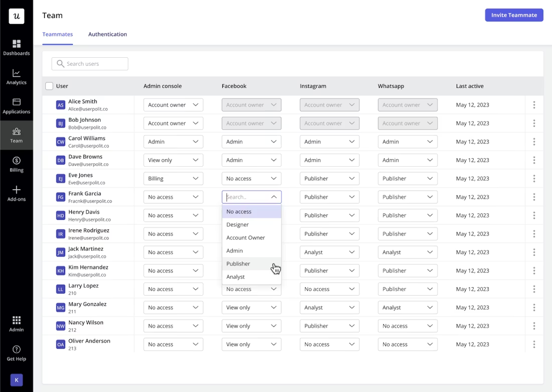Click the Invite Teammate button

click(514, 15)
